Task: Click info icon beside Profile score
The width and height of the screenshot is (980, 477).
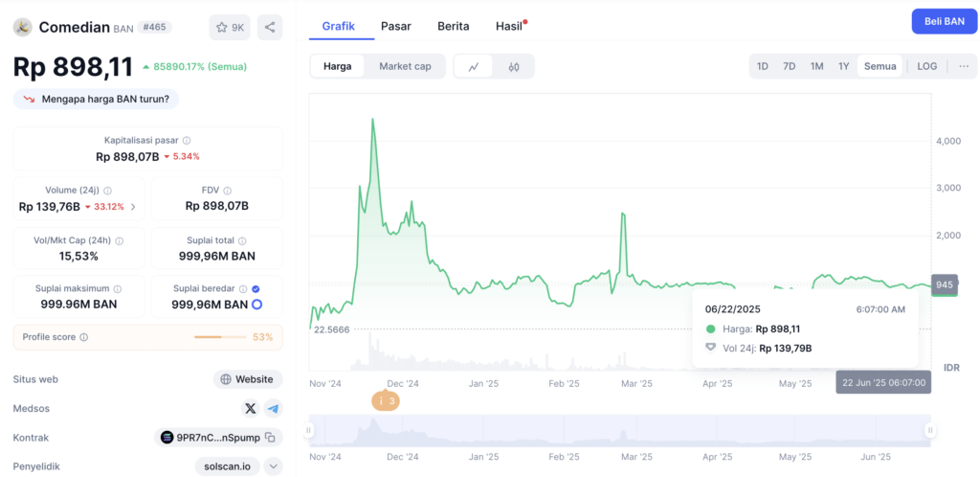Action: pos(84,337)
